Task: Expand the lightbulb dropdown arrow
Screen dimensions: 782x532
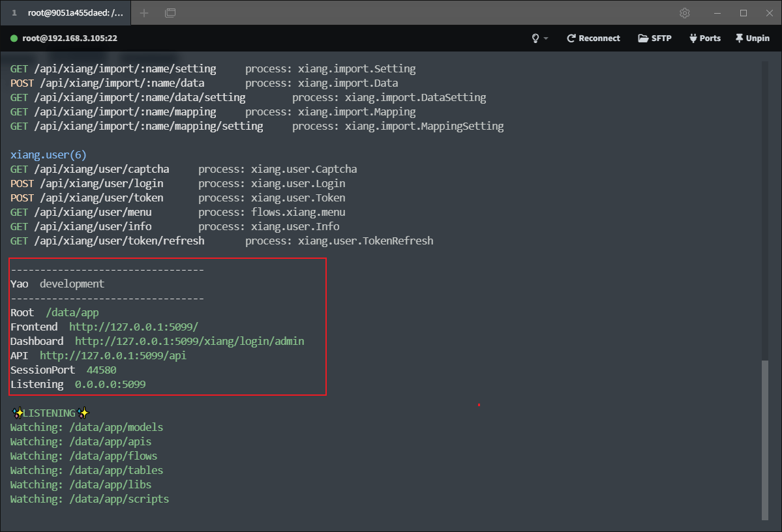Action: click(x=546, y=38)
